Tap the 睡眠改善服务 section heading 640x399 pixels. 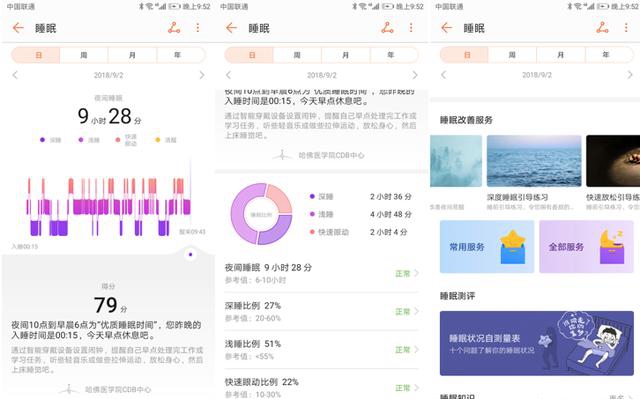tap(466, 120)
